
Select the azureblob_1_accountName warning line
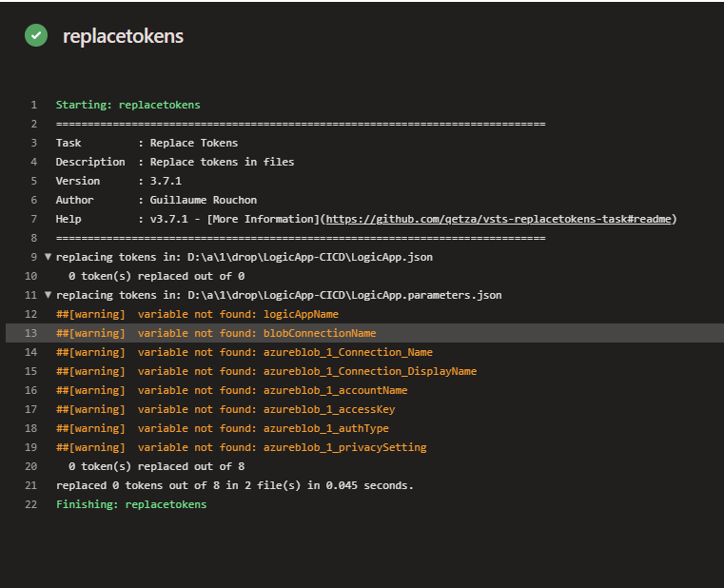pos(232,390)
